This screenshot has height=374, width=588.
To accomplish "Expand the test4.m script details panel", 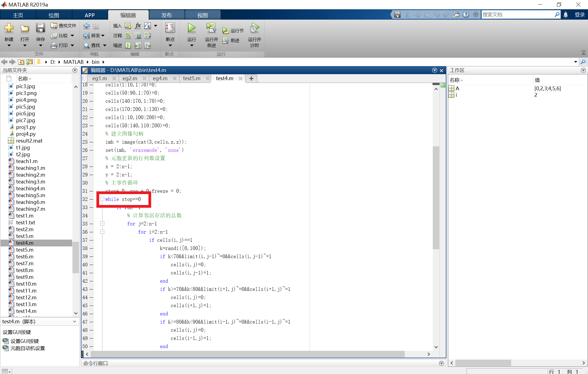I will [74, 322].
